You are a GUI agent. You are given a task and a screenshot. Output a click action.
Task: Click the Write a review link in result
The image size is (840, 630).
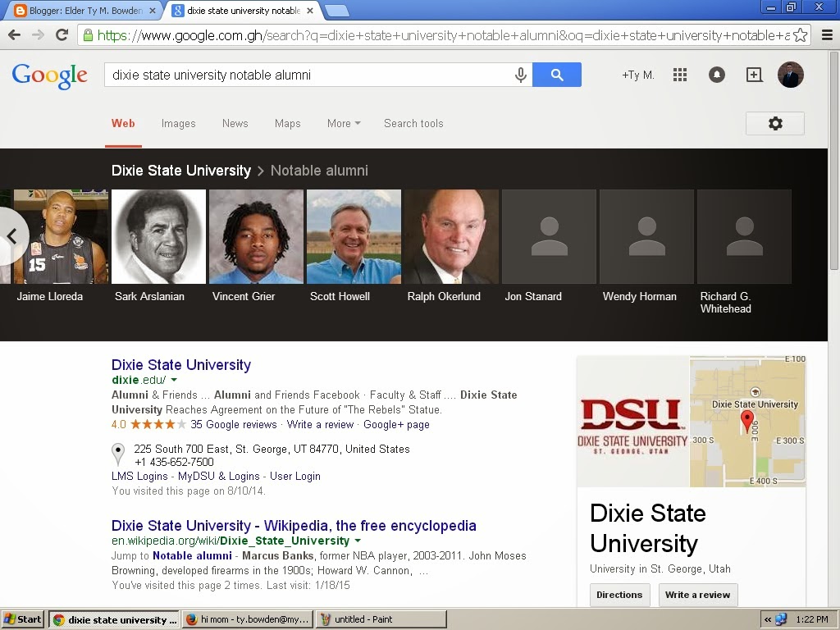pyautogui.click(x=321, y=425)
